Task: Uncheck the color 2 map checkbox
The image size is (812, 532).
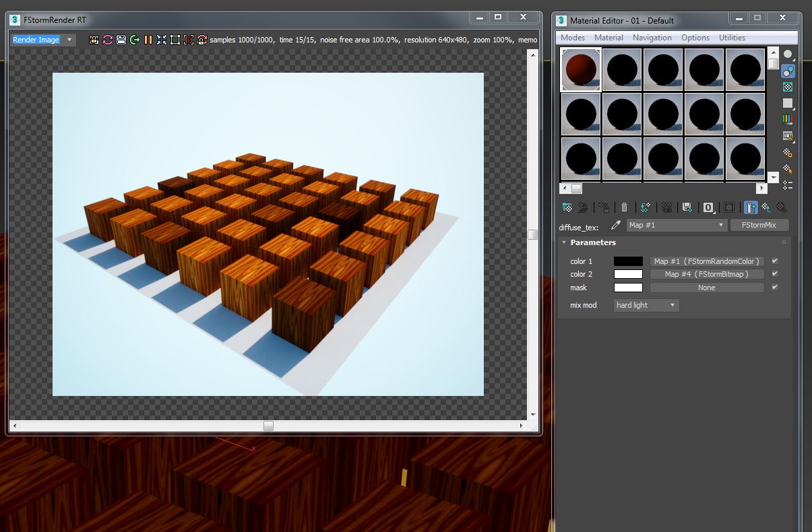Action: click(x=775, y=274)
